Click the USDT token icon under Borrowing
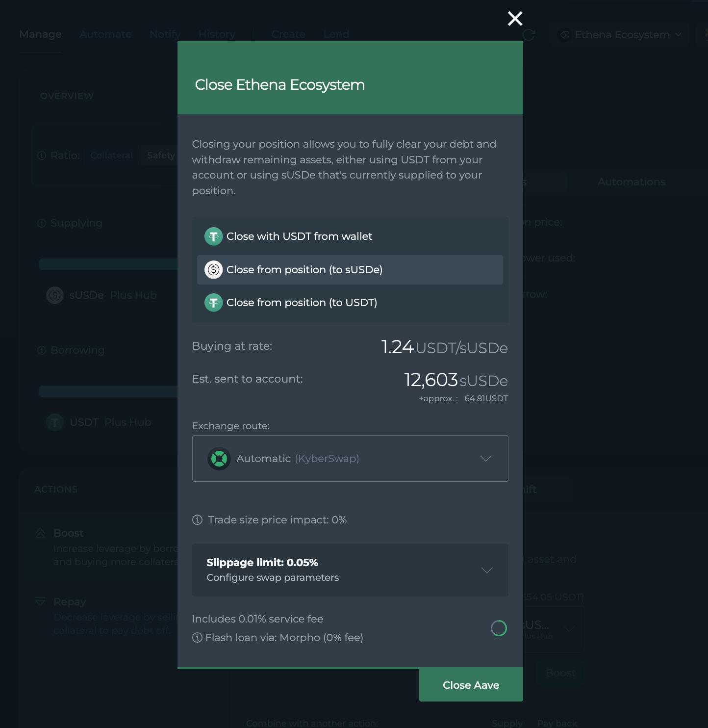708x728 pixels. coord(55,422)
